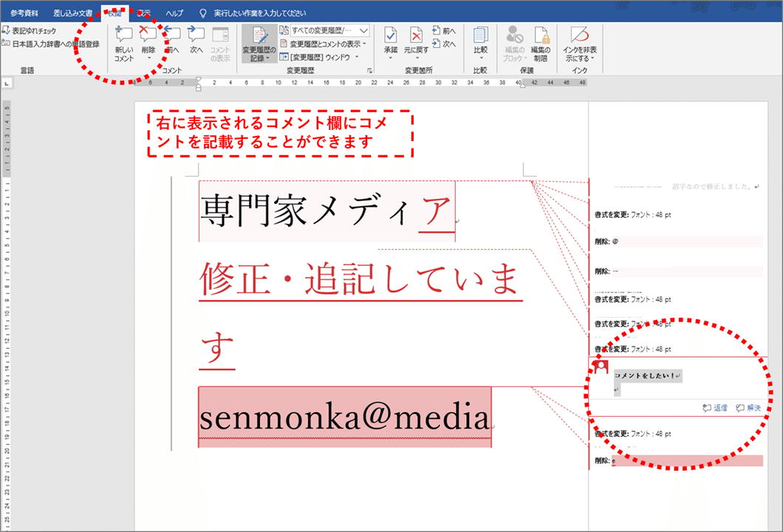Click the 比較 compare documents icon

[x=480, y=35]
